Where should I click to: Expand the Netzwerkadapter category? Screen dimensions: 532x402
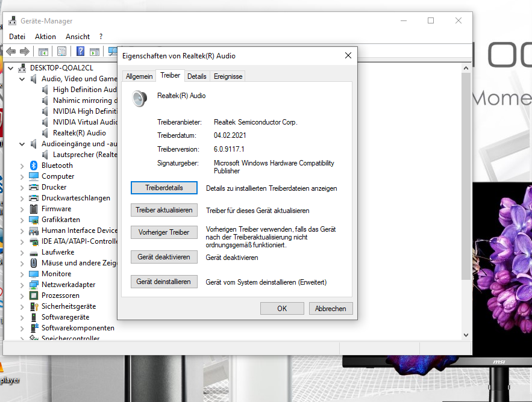pos(22,285)
